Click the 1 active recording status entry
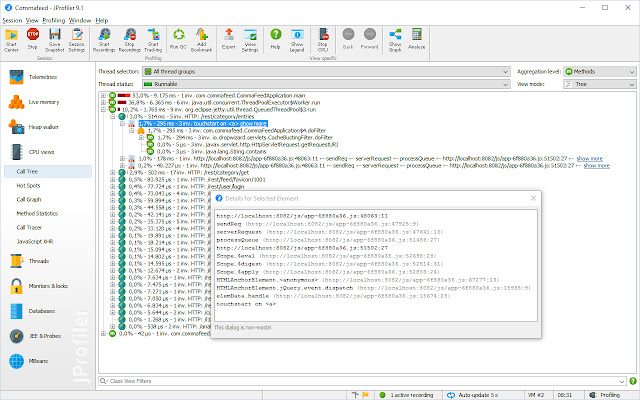640x400 pixels. (x=407, y=395)
